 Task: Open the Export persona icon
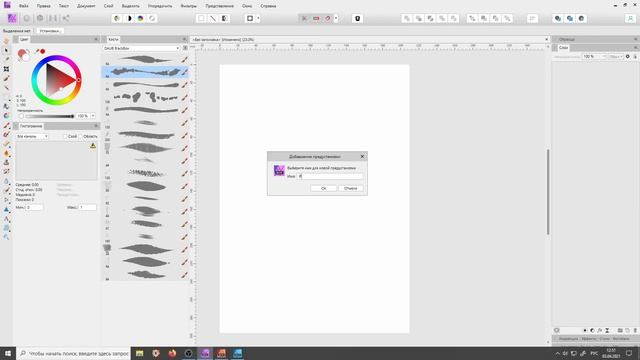coord(66,18)
